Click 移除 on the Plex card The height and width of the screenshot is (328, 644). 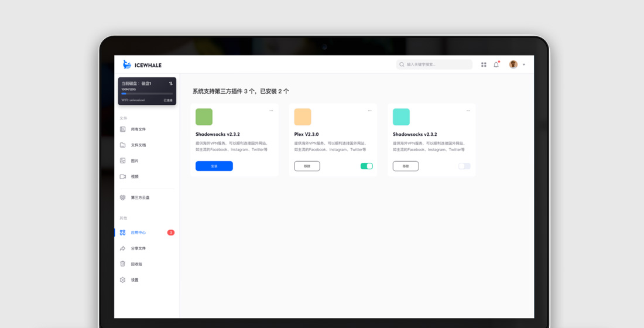(307, 166)
